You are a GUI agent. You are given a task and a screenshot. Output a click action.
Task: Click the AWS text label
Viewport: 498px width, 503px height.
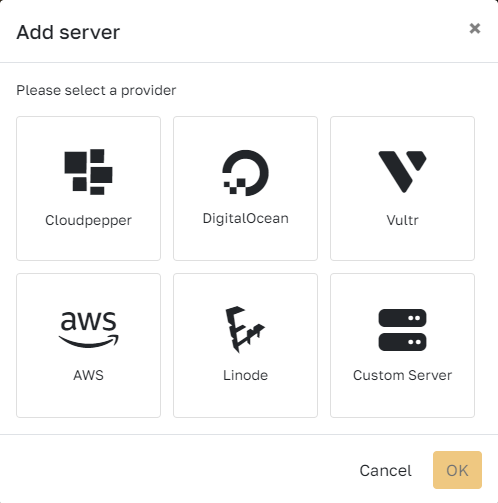tap(88, 375)
